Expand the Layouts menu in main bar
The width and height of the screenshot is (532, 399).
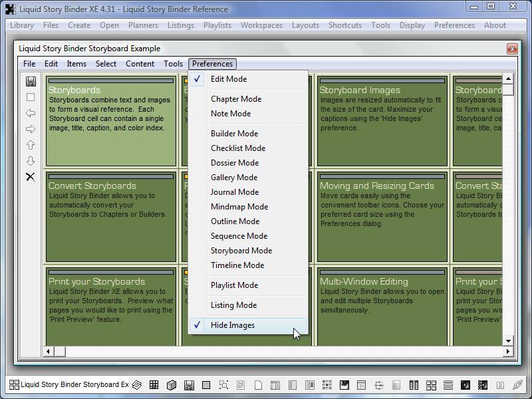[x=305, y=25]
